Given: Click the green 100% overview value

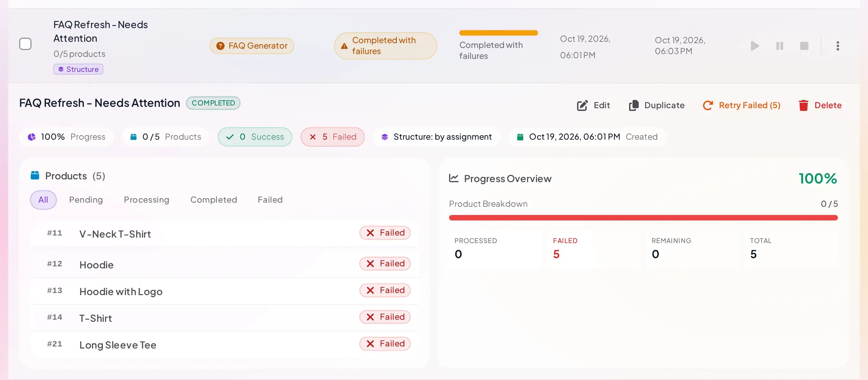Looking at the screenshot, I should coord(818,178).
